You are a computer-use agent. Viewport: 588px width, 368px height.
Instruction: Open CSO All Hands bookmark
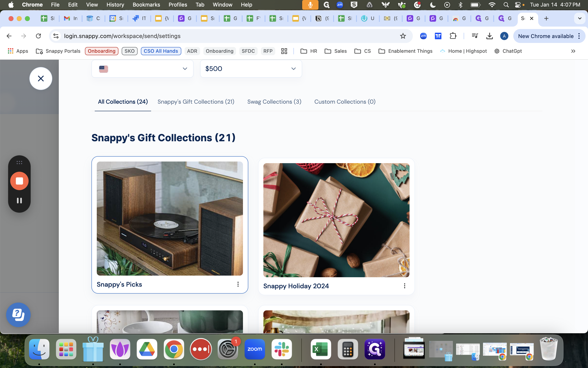(x=161, y=51)
